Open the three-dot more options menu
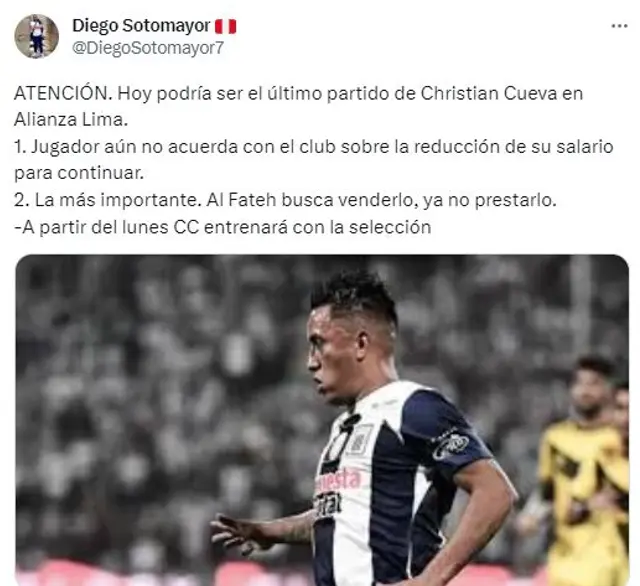The height and width of the screenshot is (586, 640). (x=619, y=26)
